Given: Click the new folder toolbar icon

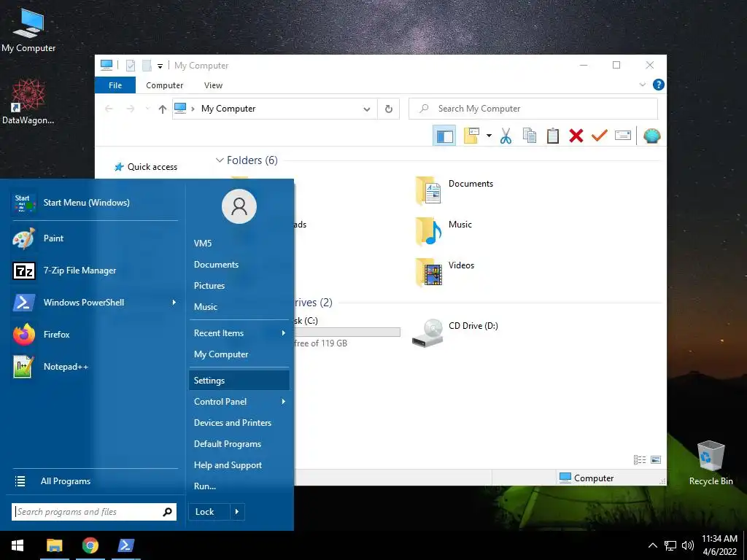Looking at the screenshot, I should (472, 136).
